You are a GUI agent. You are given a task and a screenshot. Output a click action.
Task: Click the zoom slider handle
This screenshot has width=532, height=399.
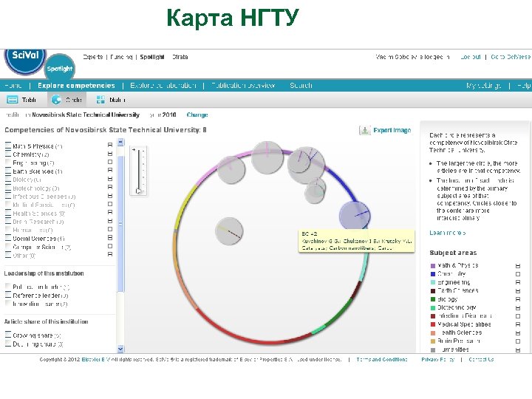point(138,191)
